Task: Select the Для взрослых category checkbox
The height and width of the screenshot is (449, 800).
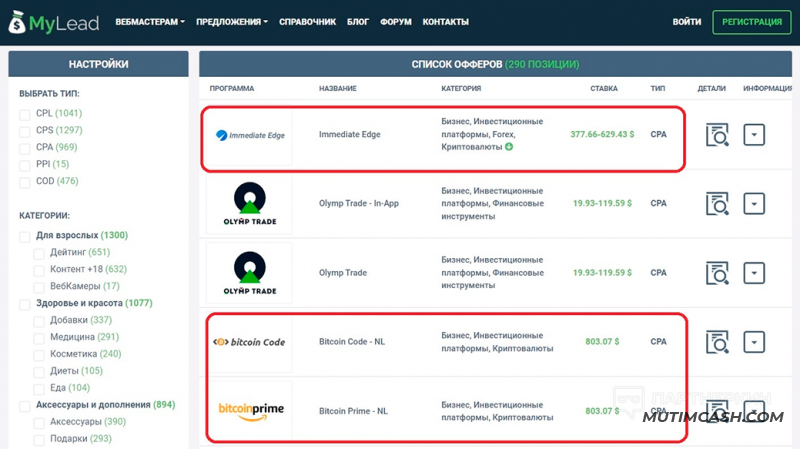Action: click(x=24, y=236)
